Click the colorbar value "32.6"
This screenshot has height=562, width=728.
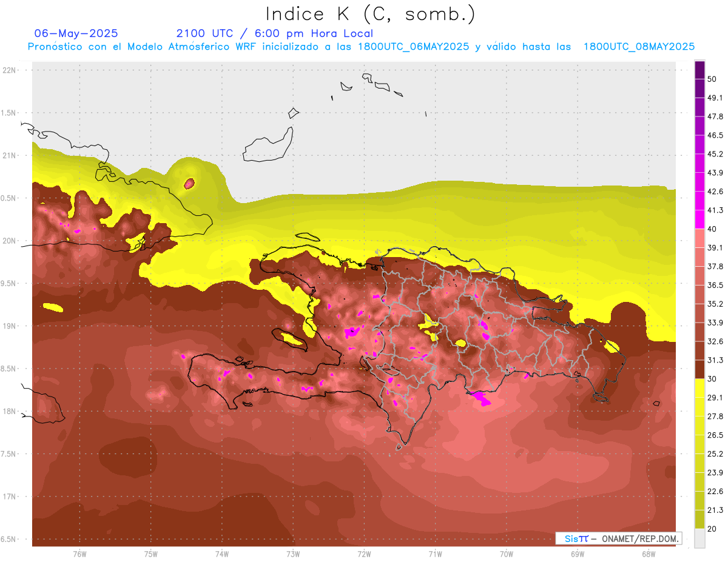point(715,341)
